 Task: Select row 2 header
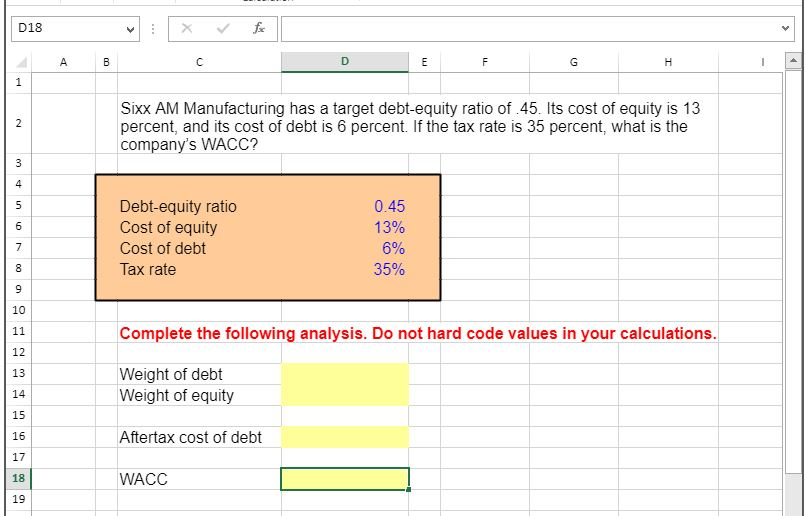coord(18,123)
